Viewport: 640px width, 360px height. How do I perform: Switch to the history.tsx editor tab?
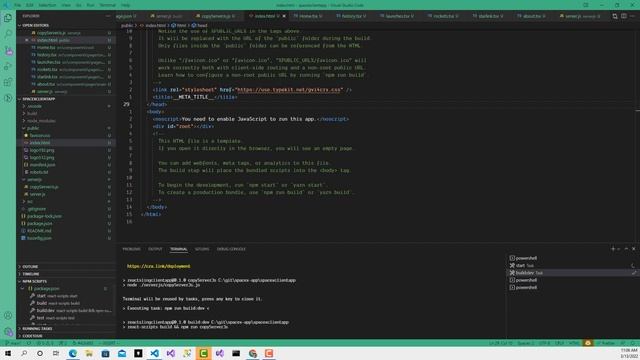[351, 16]
